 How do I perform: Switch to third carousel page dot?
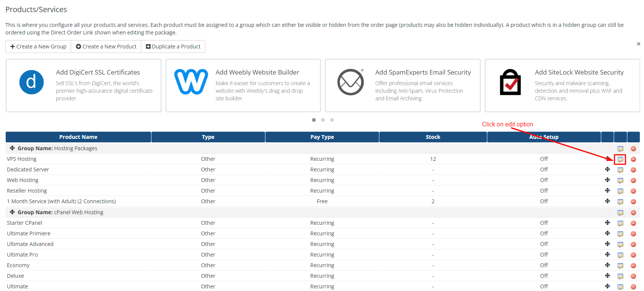point(332,120)
